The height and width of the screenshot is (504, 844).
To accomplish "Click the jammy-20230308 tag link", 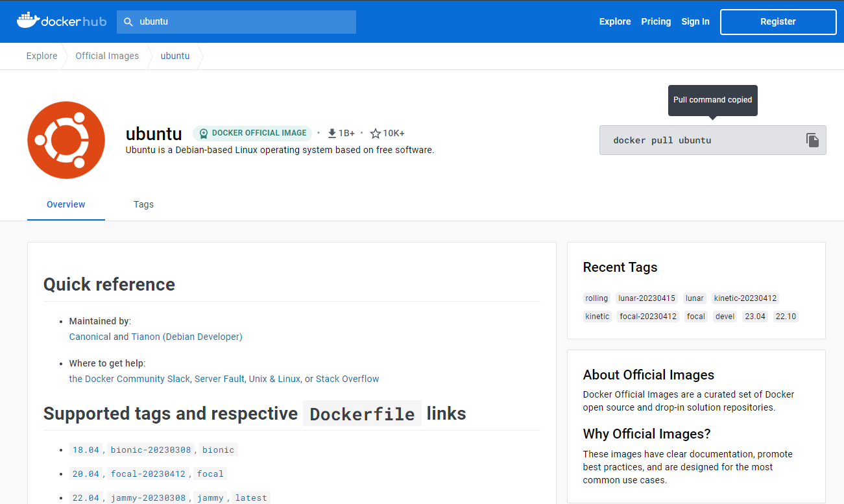I will [x=149, y=498].
